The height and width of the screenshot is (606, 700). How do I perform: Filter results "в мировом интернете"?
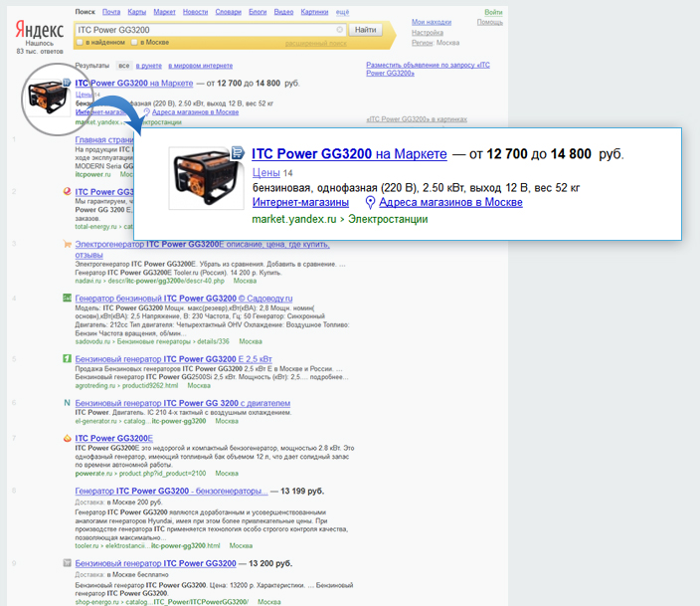201,66
